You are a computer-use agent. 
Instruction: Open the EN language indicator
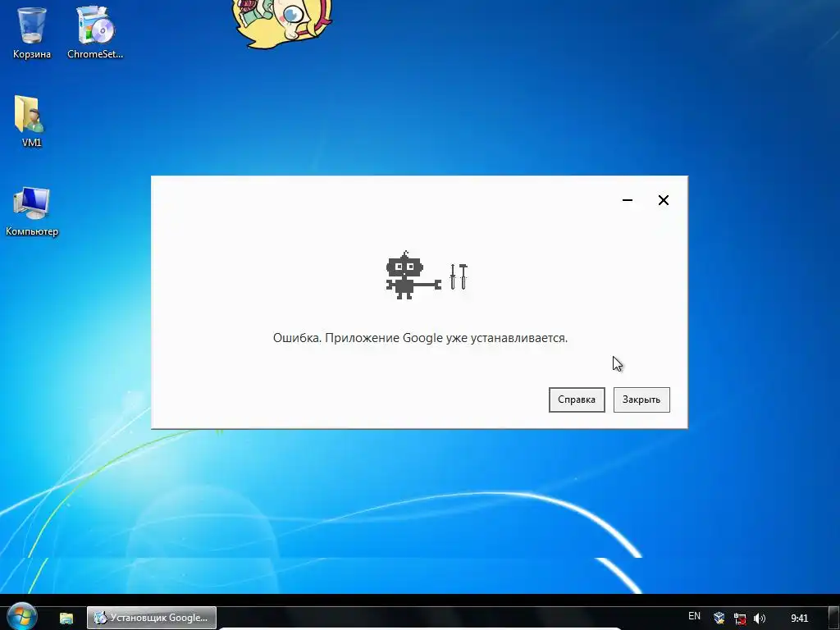tap(694, 616)
